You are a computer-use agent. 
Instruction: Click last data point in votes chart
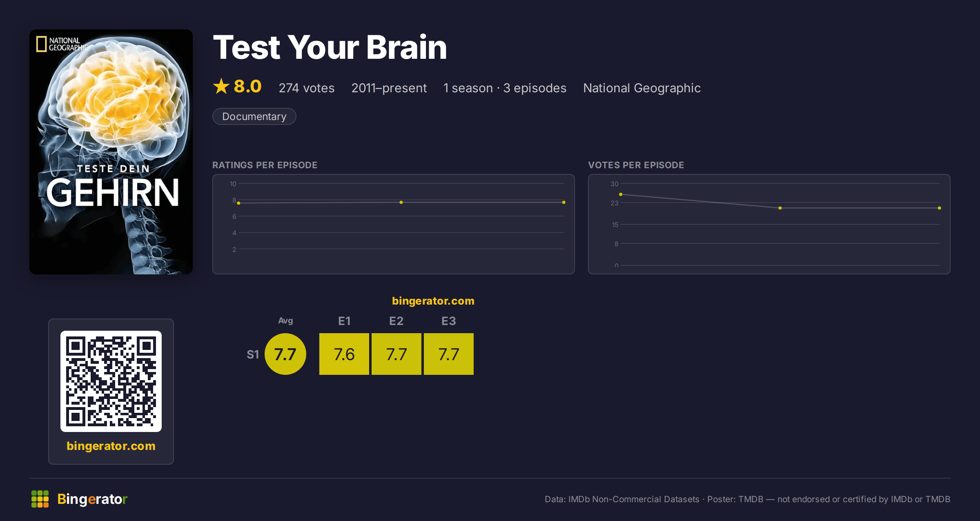click(940, 208)
